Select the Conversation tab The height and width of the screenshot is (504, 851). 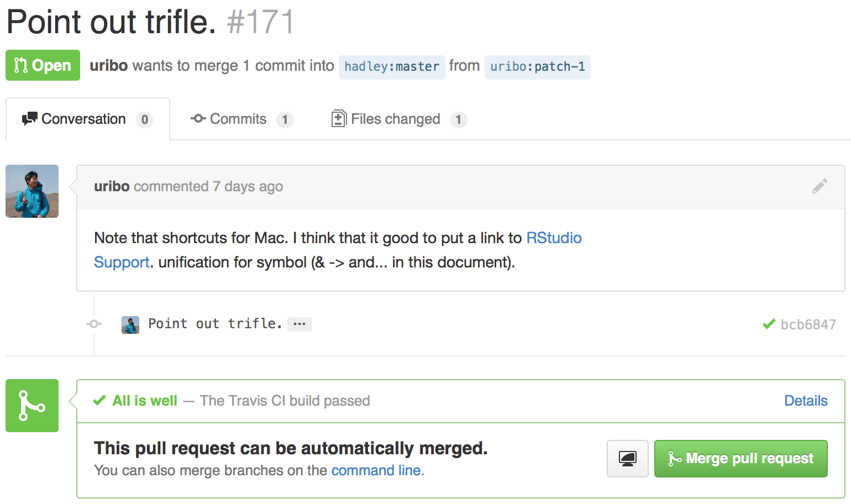87,119
